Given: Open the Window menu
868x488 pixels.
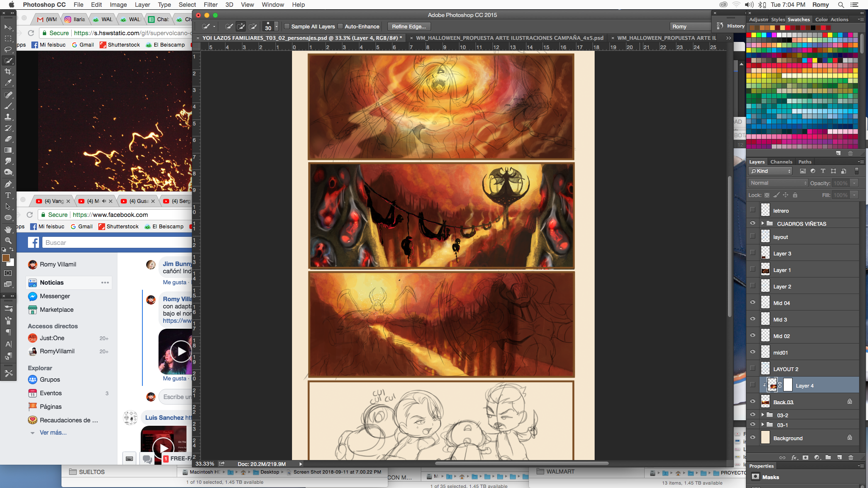Looking at the screenshot, I should point(273,5).
